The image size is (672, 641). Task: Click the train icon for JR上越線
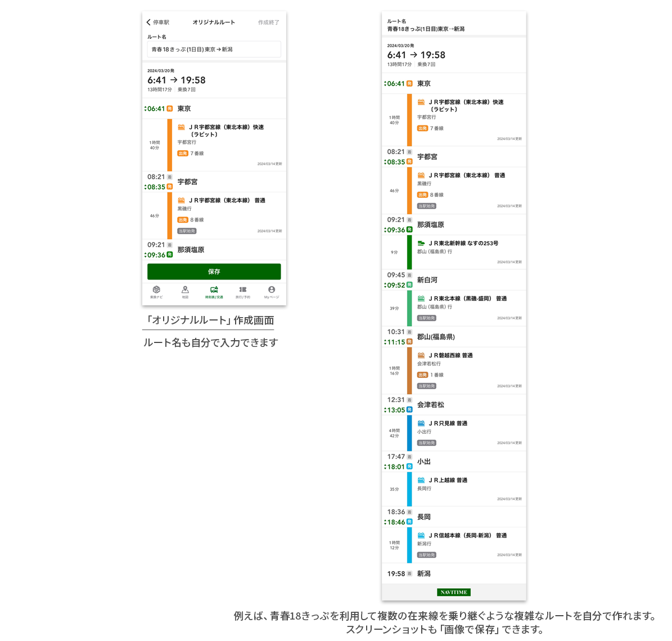click(421, 480)
